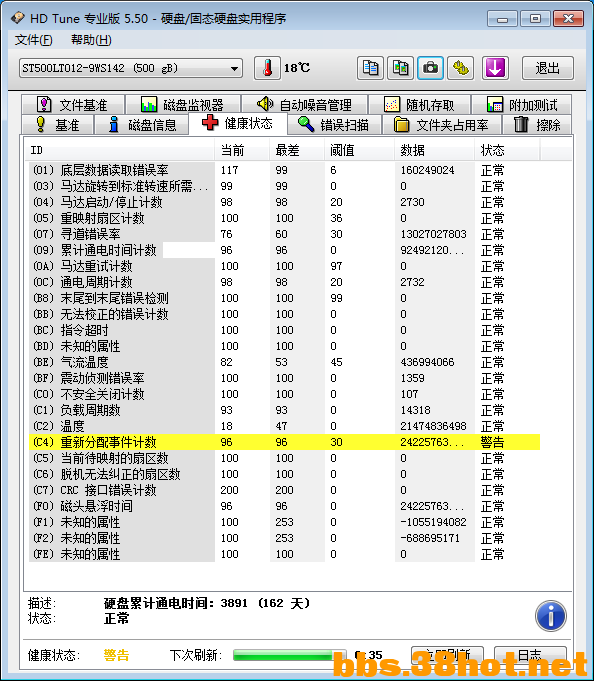This screenshot has height=681, width=594.
Task: Select the (0A) 马达重试计数 row
Action: click(284, 266)
